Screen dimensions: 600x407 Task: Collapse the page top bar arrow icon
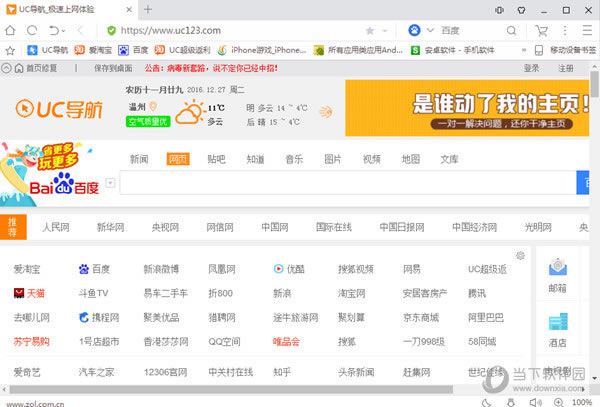[6, 68]
